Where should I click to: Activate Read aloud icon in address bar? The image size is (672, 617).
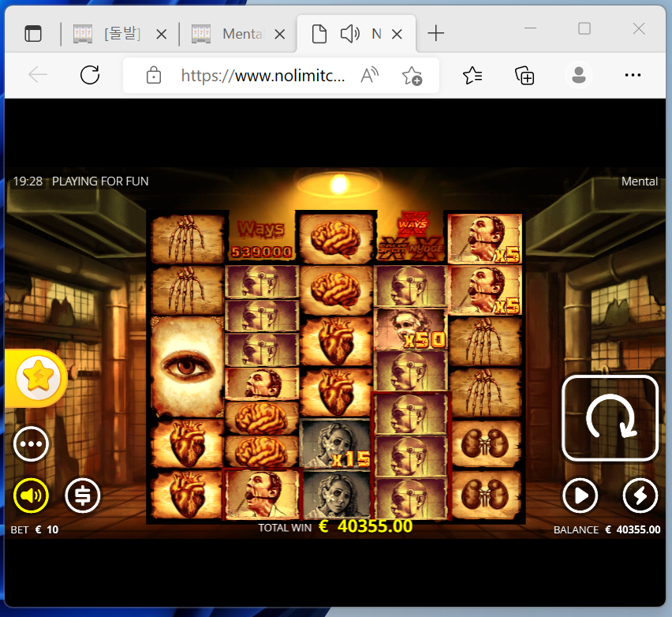coord(369,76)
